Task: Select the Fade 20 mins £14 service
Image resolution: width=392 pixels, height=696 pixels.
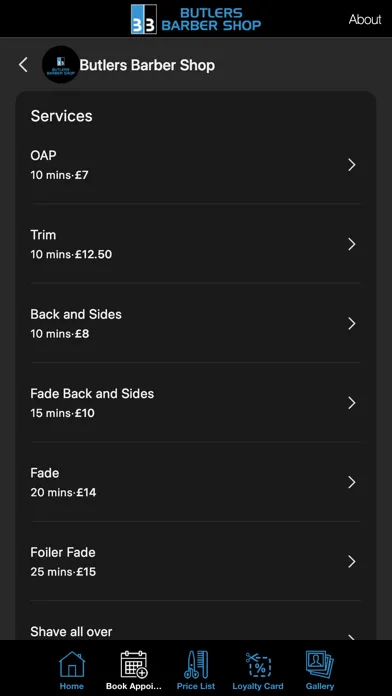Action: pyautogui.click(x=196, y=482)
